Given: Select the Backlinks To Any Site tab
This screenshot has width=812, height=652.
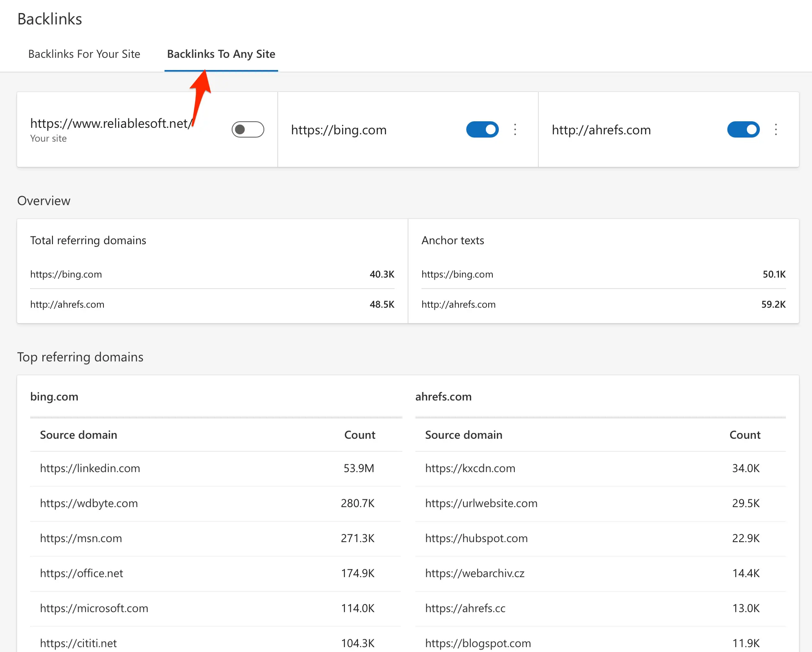Looking at the screenshot, I should [221, 54].
